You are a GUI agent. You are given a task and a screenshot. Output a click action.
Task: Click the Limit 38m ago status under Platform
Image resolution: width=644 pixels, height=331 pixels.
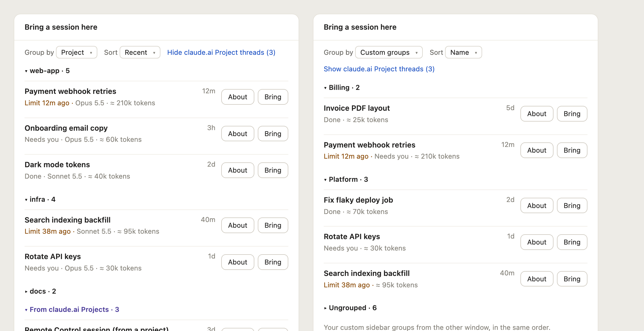click(x=347, y=285)
